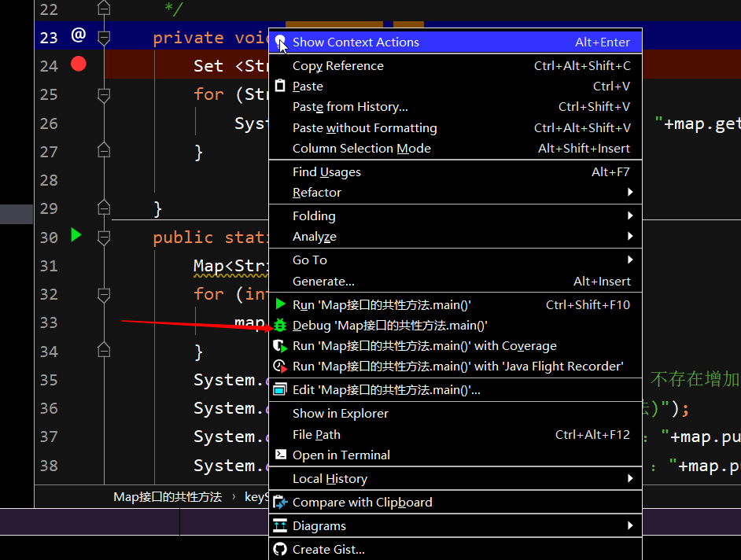Enable Column Selection Mode

click(455, 149)
